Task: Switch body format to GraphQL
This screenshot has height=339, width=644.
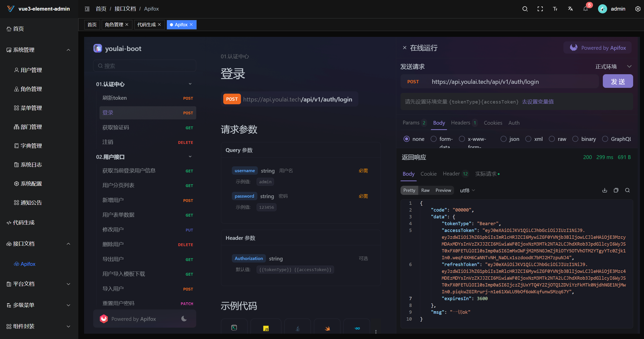Action: tap(605, 139)
